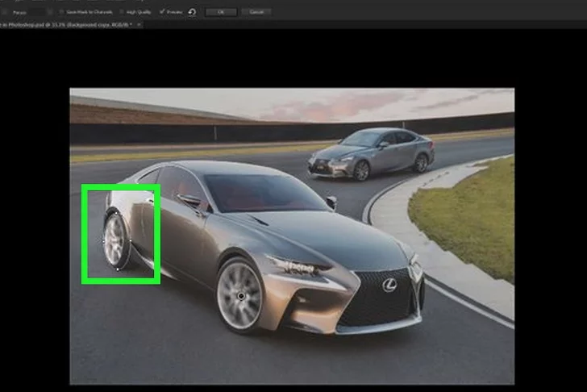
Task: Click bottom handle of rear wheel ellipse
Action: [x=119, y=269]
